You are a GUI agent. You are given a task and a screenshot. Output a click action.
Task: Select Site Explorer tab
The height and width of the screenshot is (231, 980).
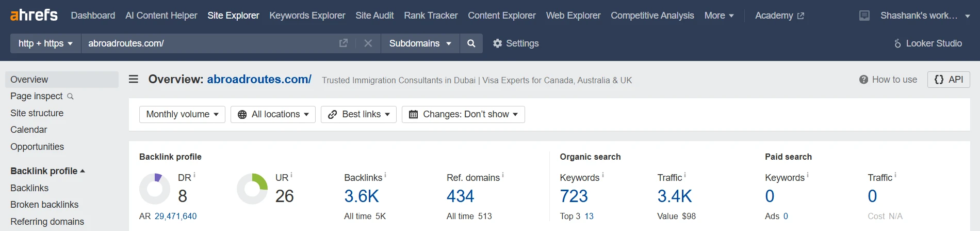point(233,16)
